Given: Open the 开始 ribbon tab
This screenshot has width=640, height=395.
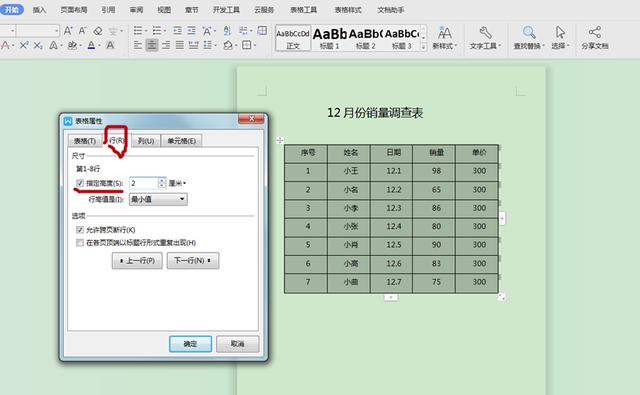Looking at the screenshot, I should click(x=12, y=9).
